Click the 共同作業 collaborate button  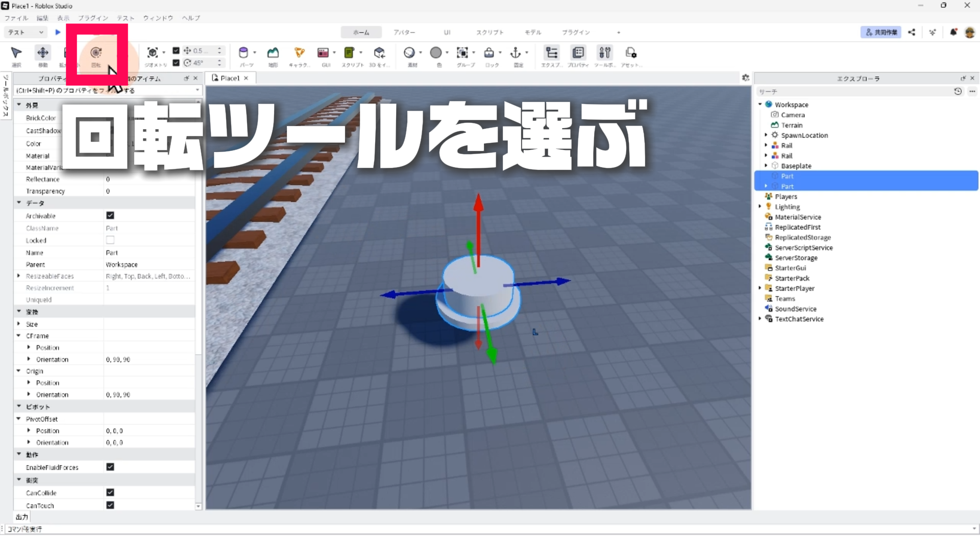click(x=881, y=32)
